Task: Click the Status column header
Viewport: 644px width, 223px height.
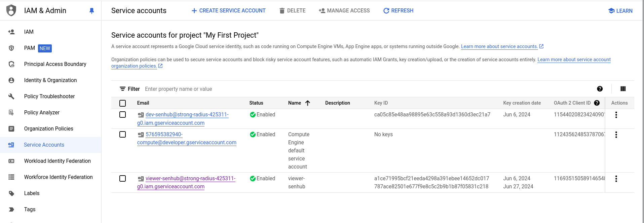Action: (x=256, y=103)
